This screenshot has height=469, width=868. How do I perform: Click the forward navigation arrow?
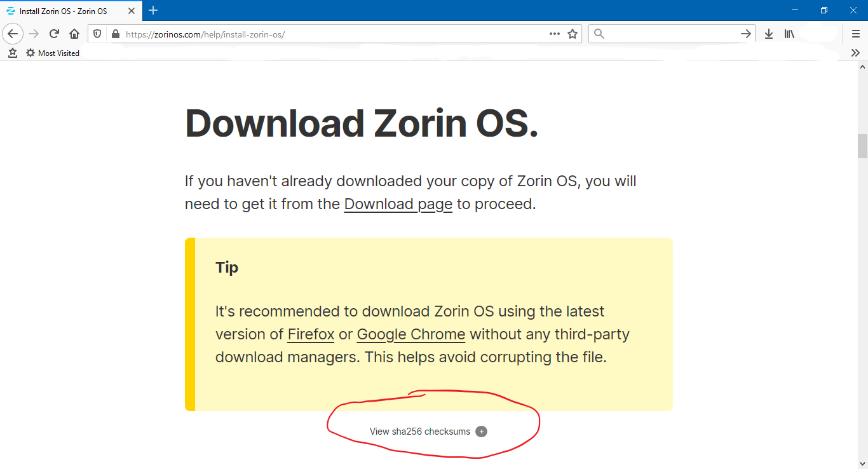tap(34, 34)
